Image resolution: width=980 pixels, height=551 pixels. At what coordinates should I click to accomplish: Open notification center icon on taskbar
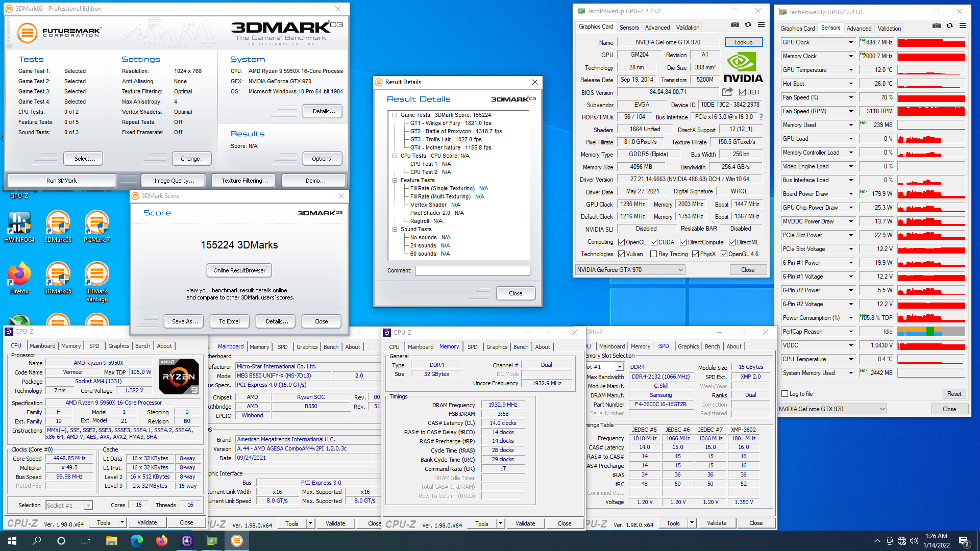pyautogui.click(x=964, y=541)
